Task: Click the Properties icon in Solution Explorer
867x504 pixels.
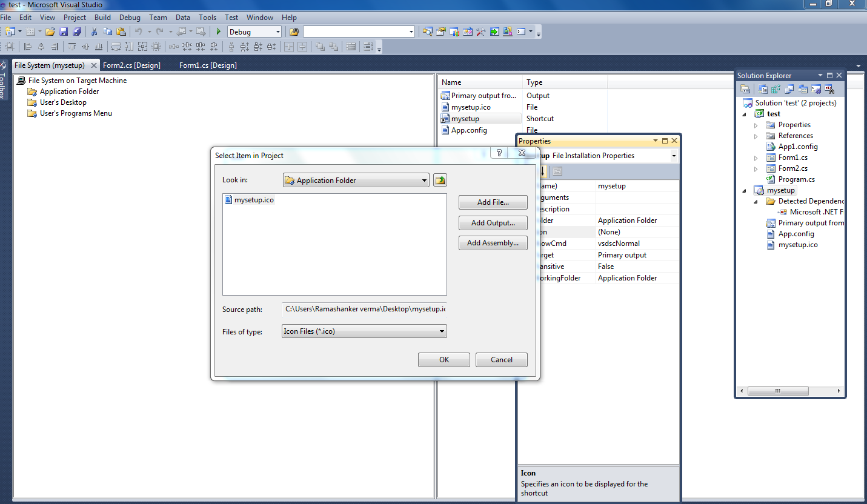Action: (x=745, y=88)
